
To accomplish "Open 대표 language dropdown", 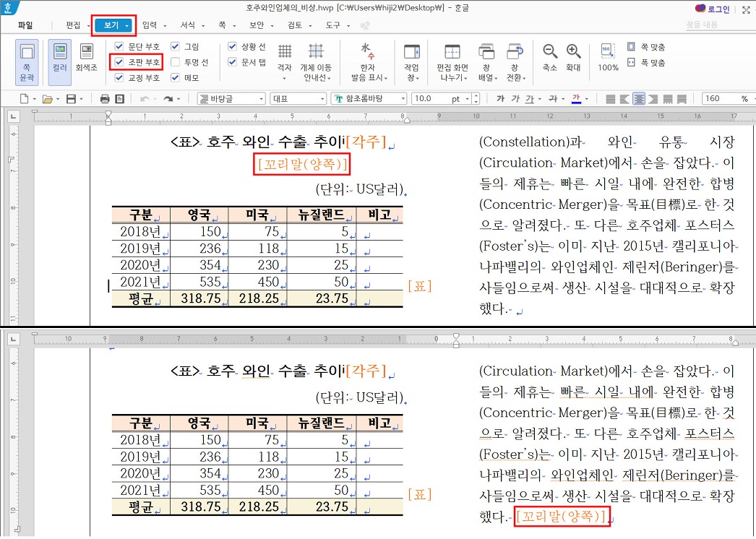I will pos(322,99).
